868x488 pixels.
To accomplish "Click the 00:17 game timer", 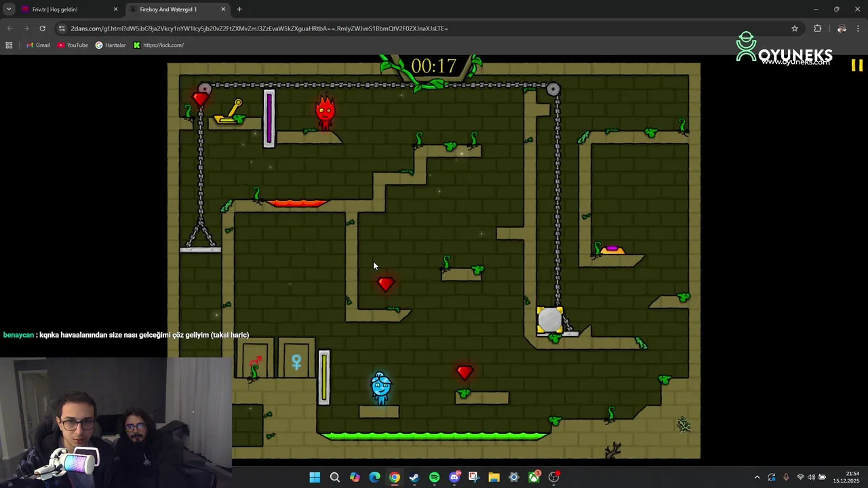I will 434,66.
